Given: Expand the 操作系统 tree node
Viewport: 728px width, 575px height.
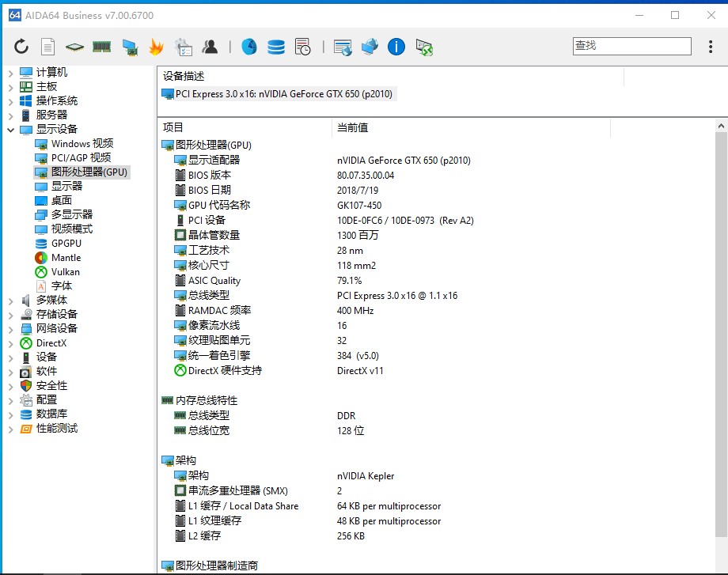Looking at the screenshot, I should [10, 101].
